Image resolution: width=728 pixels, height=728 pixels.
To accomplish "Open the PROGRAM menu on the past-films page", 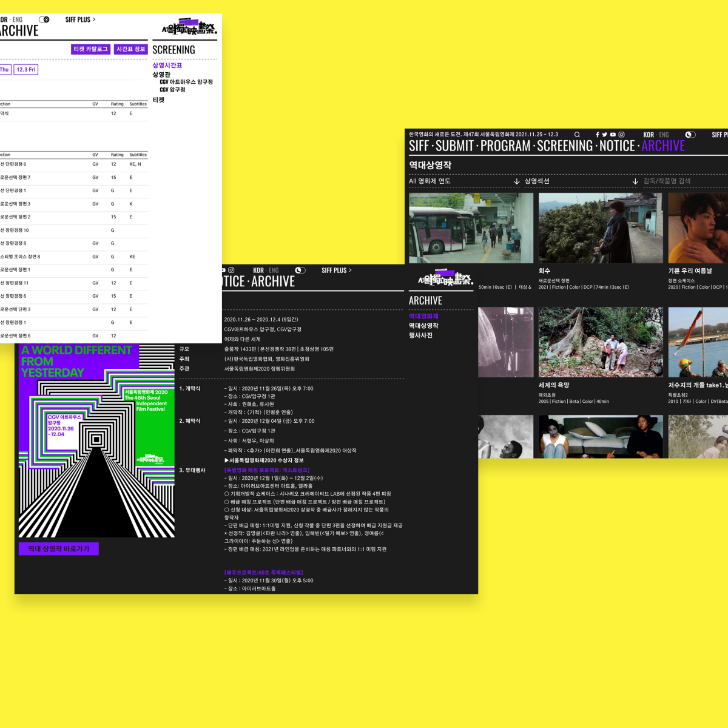I will (505, 146).
